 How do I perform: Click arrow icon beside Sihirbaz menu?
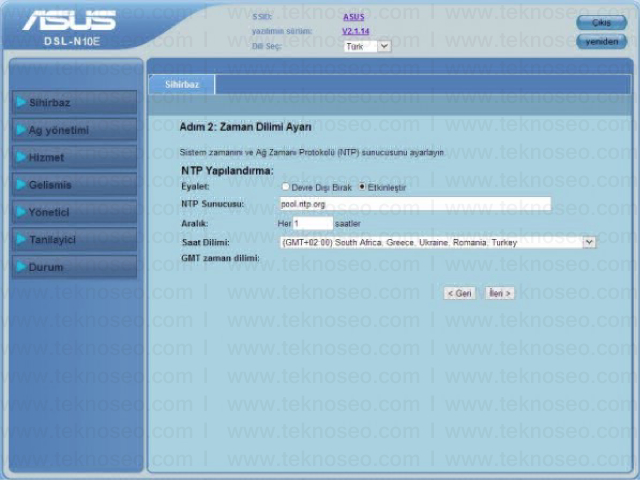coord(21,102)
